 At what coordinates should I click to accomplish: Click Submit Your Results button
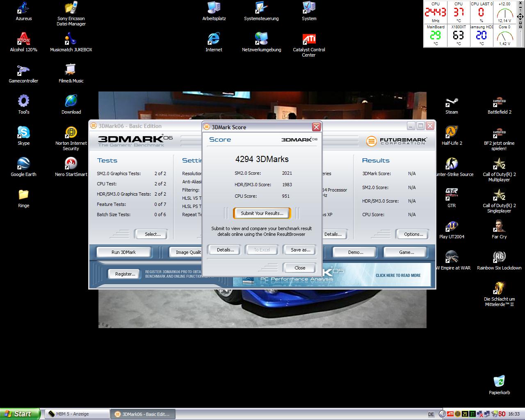[262, 213]
